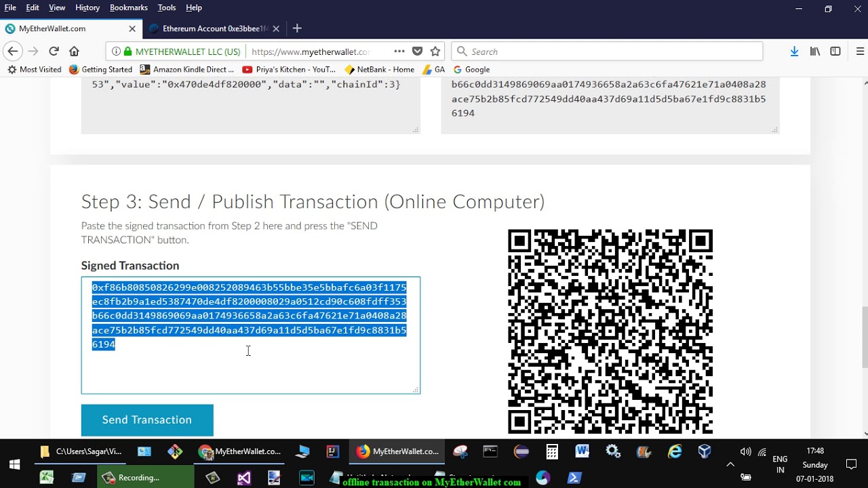Open the page actions three-dots menu

[x=399, y=52]
